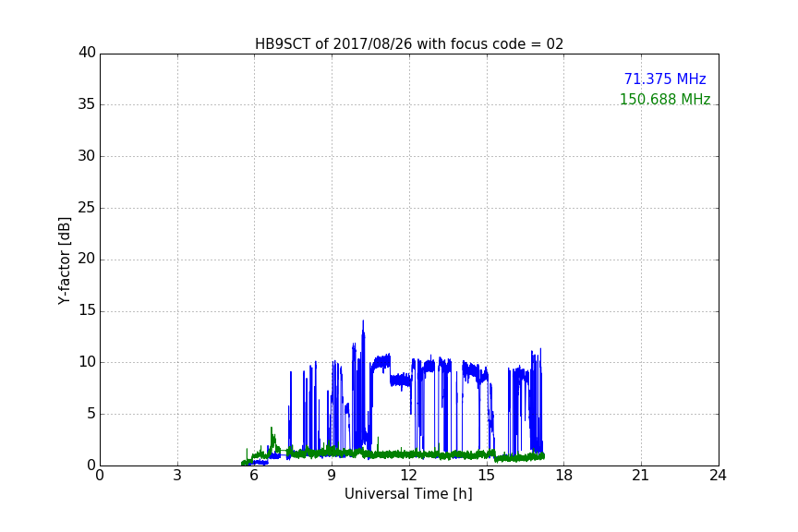Click the green '150.688 MHz' legend label
This screenshot has height=532, width=798.
(665, 99)
